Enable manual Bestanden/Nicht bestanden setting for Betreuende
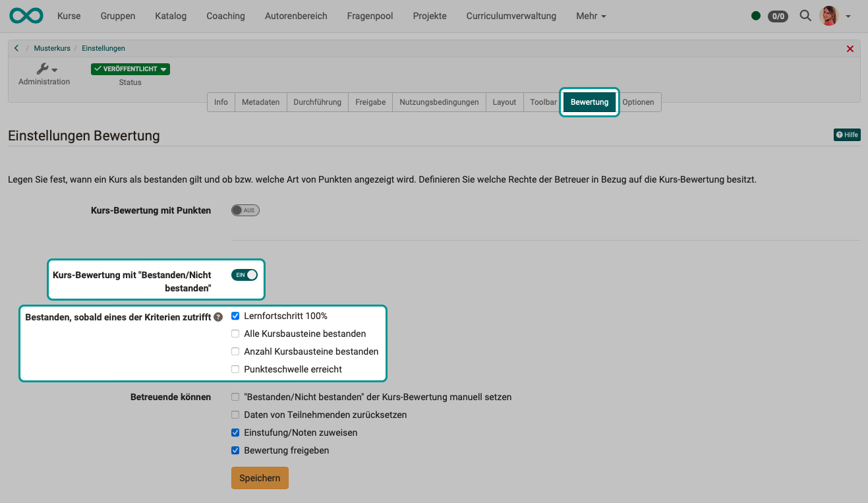This screenshot has height=503, width=868. 235,397
